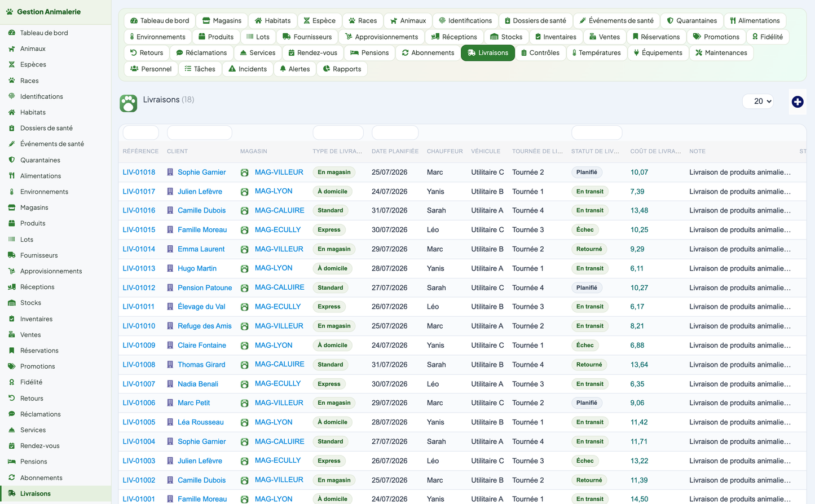This screenshot has width=815, height=504.
Task: Open the Statut de livraison filter above the column
Action: coord(597,133)
